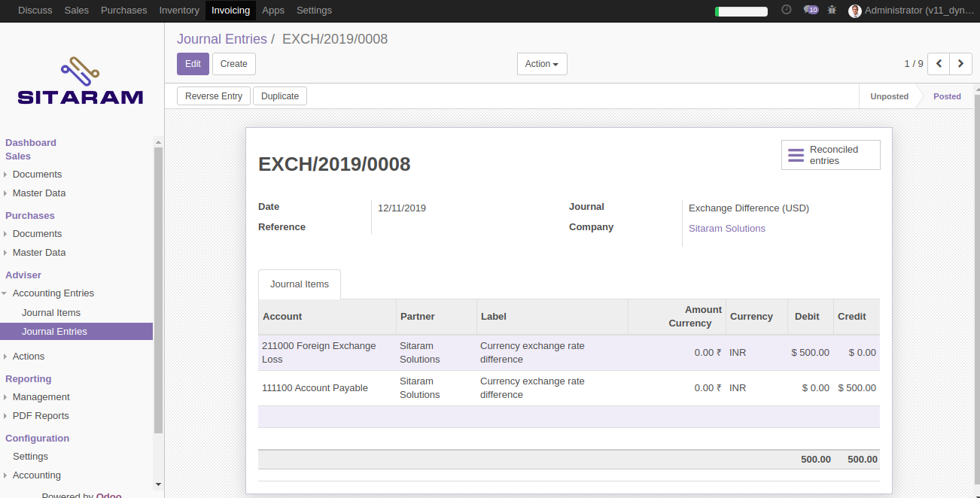980x498 pixels.
Task: Expand PDF Reports section
Action: (x=41, y=415)
